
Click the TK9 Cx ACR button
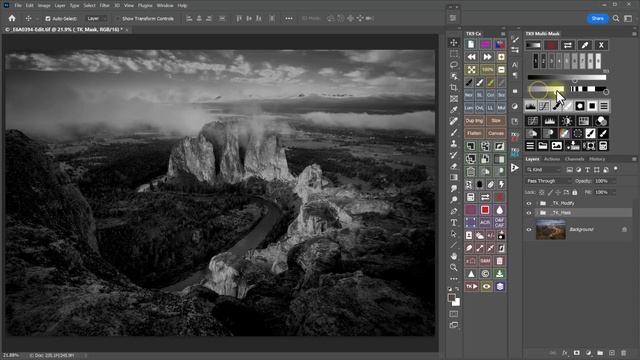485,222
